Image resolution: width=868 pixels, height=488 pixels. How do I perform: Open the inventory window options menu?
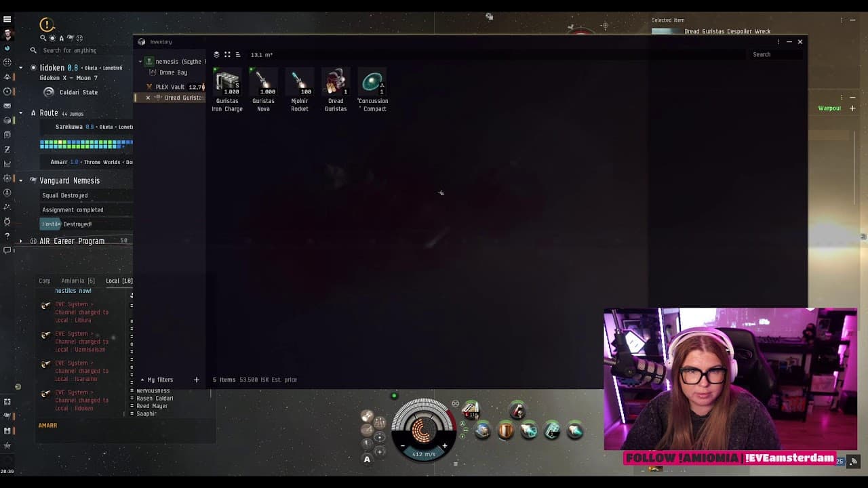point(778,42)
